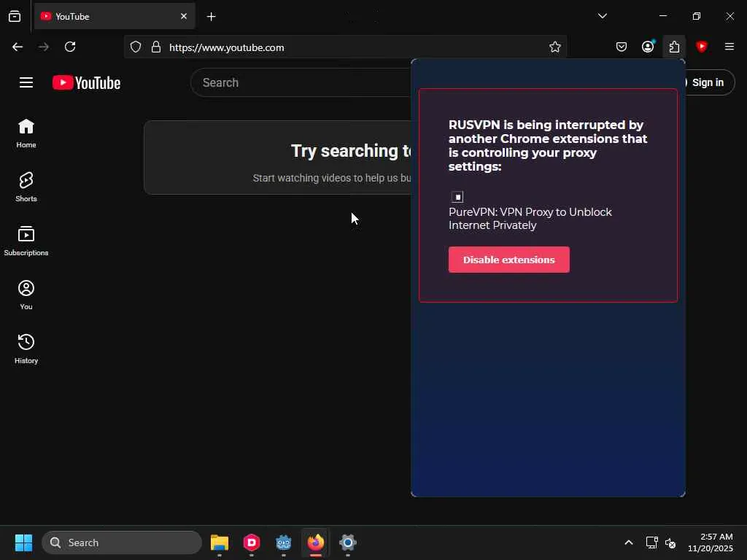
Task: Focus the youtube.com address bar
Action: pos(345,47)
